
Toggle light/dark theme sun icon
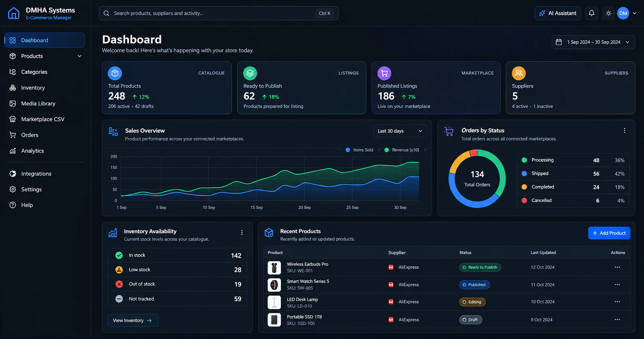pos(609,13)
